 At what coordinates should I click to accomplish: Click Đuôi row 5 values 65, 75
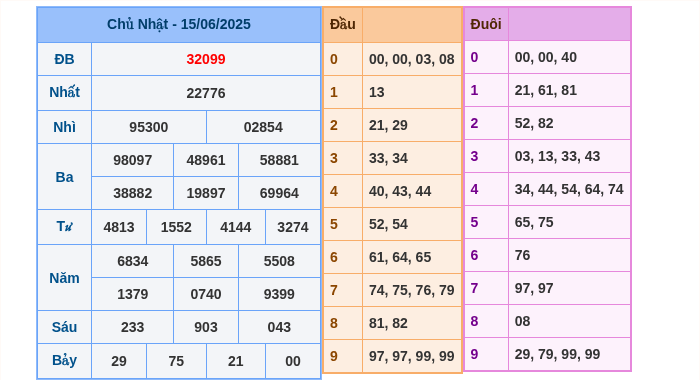(x=534, y=223)
